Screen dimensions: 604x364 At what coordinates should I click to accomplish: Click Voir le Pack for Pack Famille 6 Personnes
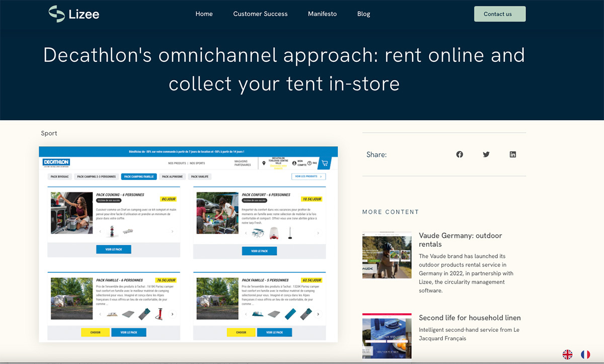[x=128, y=332]
